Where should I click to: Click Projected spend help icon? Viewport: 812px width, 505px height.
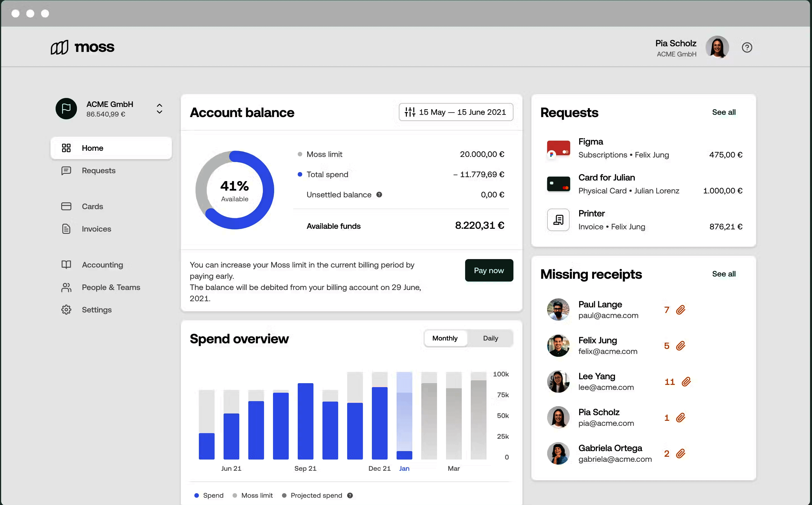(x=350, y=495)
